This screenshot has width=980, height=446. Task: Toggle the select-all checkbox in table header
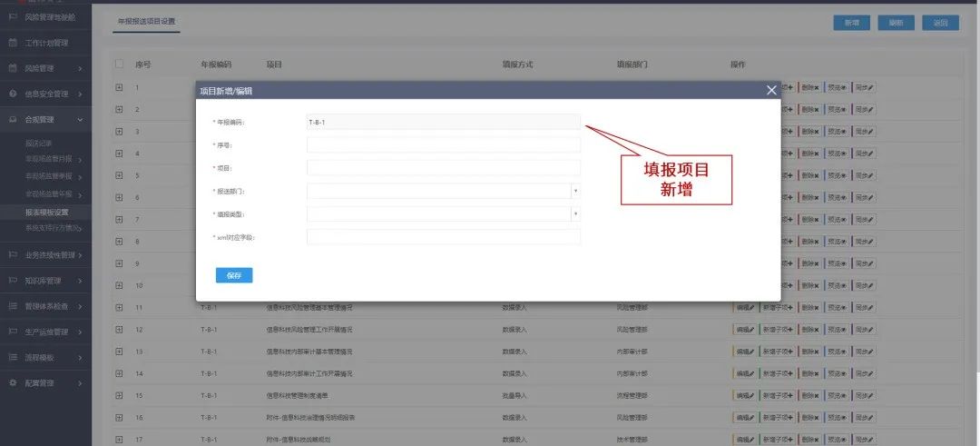tap(119, 64)
